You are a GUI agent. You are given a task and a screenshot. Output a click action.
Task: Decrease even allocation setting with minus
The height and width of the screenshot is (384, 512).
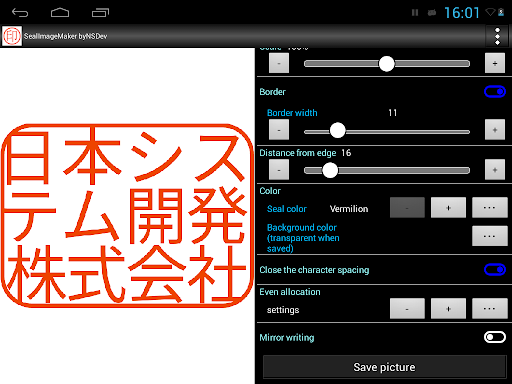[x=407, y=308]
